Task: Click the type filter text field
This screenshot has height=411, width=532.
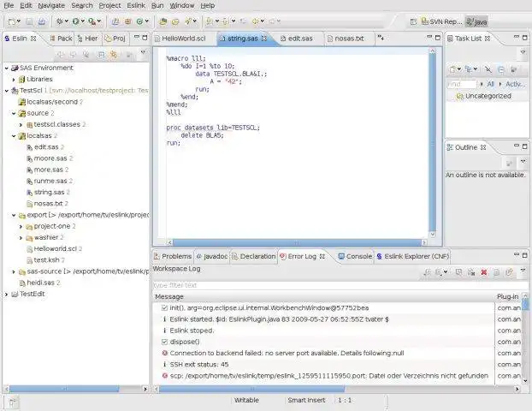Action: (x=340, y=285)
